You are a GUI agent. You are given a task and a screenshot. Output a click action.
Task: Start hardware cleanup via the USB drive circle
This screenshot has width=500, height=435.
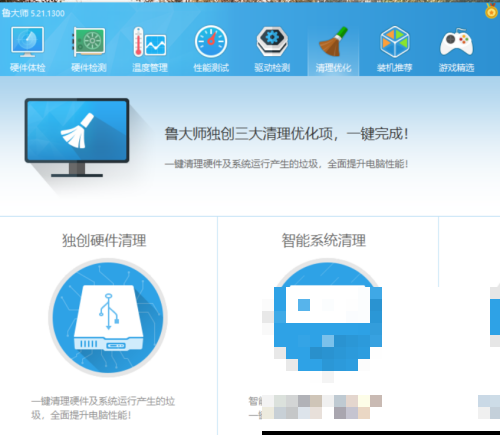tap(108, 318)
